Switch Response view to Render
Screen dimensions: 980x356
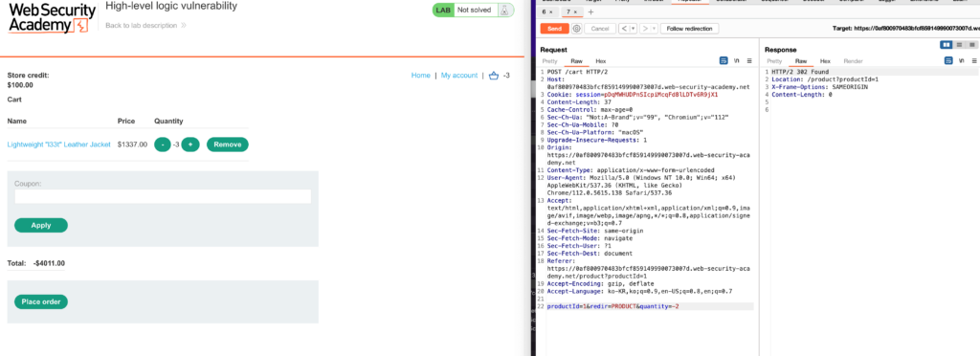pos(853,61)
